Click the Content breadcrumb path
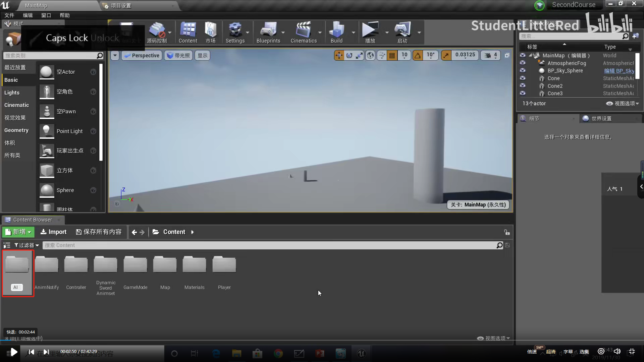 (x=174, y=232)
